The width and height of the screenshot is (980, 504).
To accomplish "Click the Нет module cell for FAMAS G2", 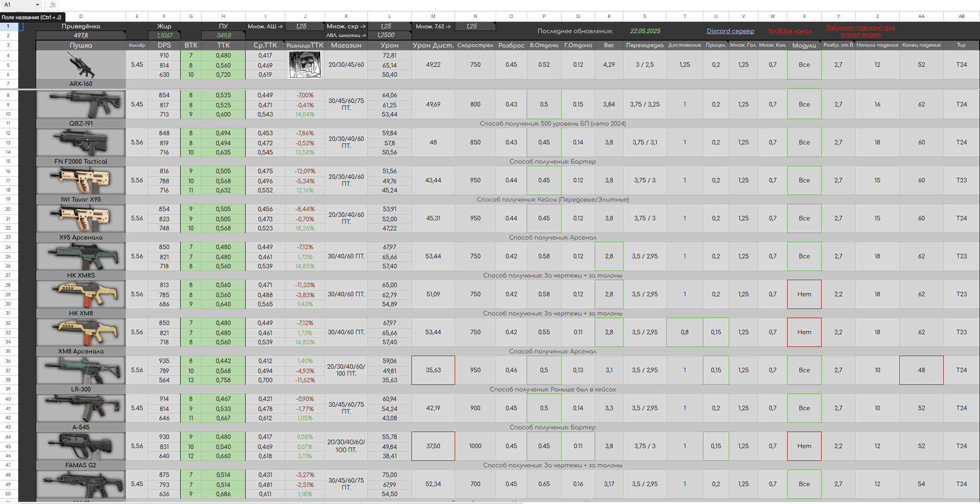I will tap(804, 446).
